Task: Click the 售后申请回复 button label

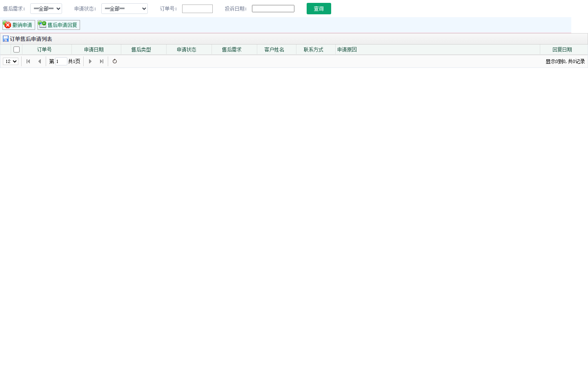Action: 62,25
